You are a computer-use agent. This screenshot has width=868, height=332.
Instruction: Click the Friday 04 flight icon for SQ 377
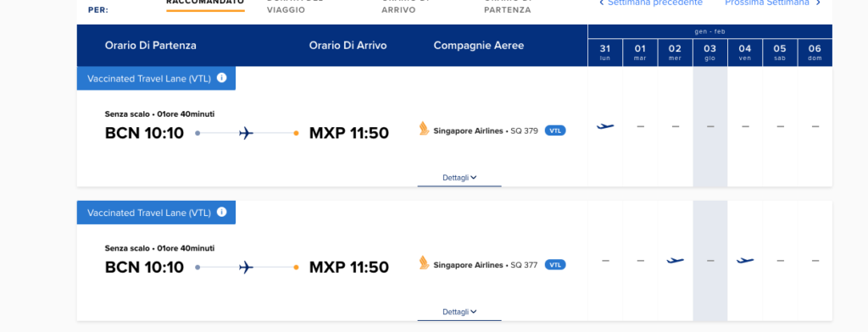pos(745,260)
